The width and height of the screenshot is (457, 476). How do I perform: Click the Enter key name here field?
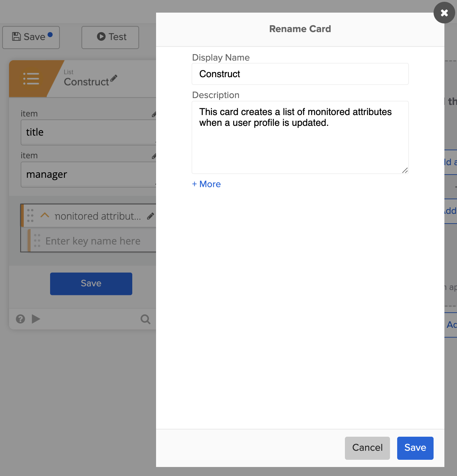(93, 241)
